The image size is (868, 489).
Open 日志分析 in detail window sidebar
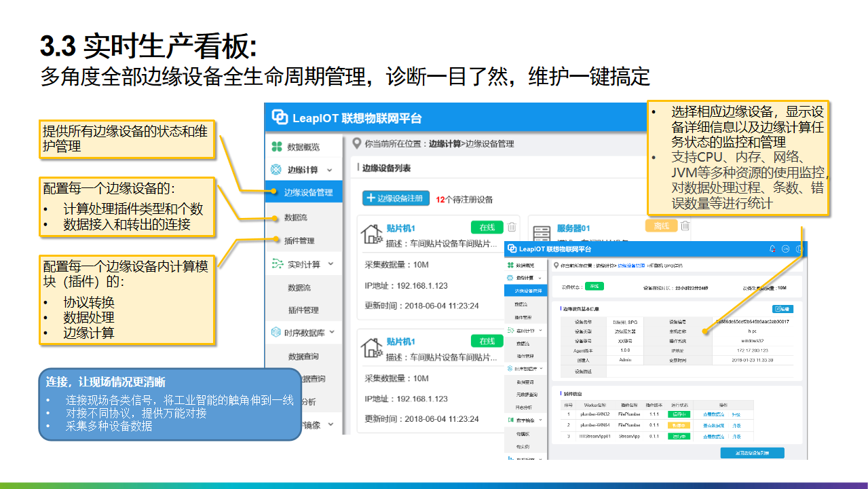pyautogui.click(x=524, y=407)
